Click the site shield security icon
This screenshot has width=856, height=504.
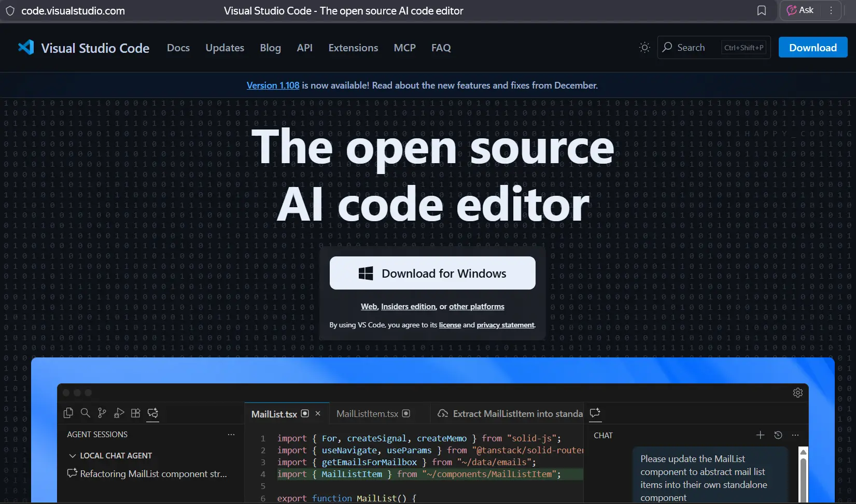click(x=10, y=11)
